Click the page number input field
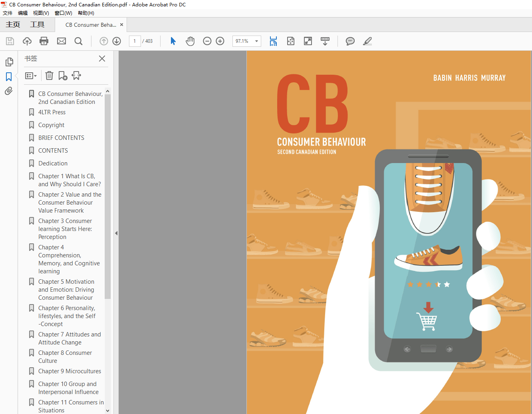Screen dimensions: 532x414 (x=135, y=41)
